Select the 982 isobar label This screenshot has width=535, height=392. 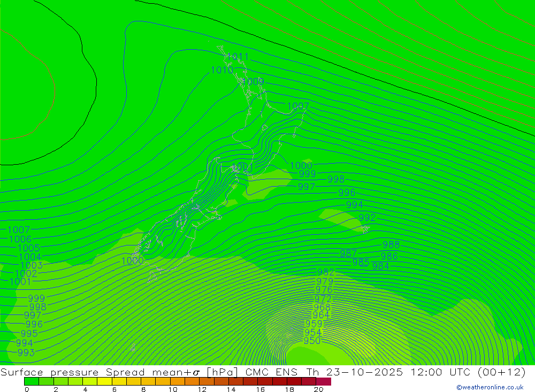326,272
